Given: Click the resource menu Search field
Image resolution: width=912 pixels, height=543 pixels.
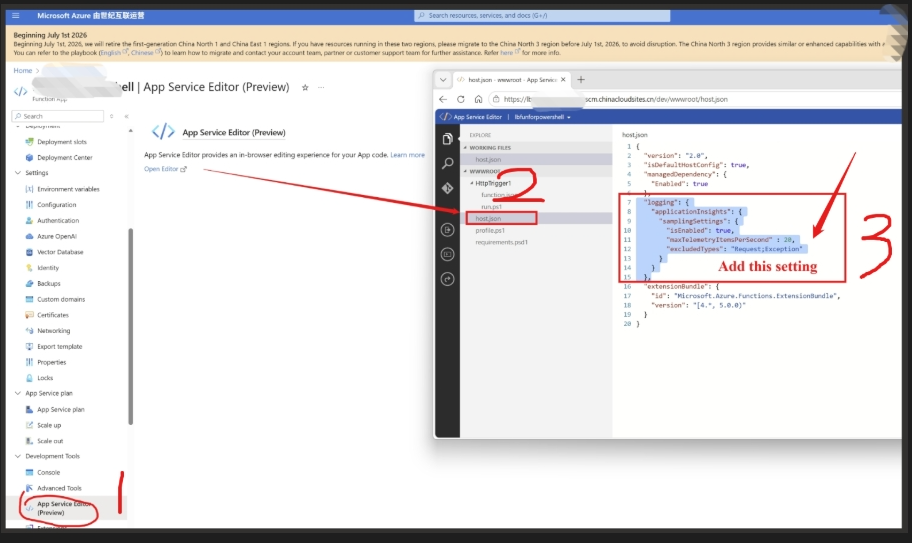Looking at the screenshot, I should tap(58, 116).
